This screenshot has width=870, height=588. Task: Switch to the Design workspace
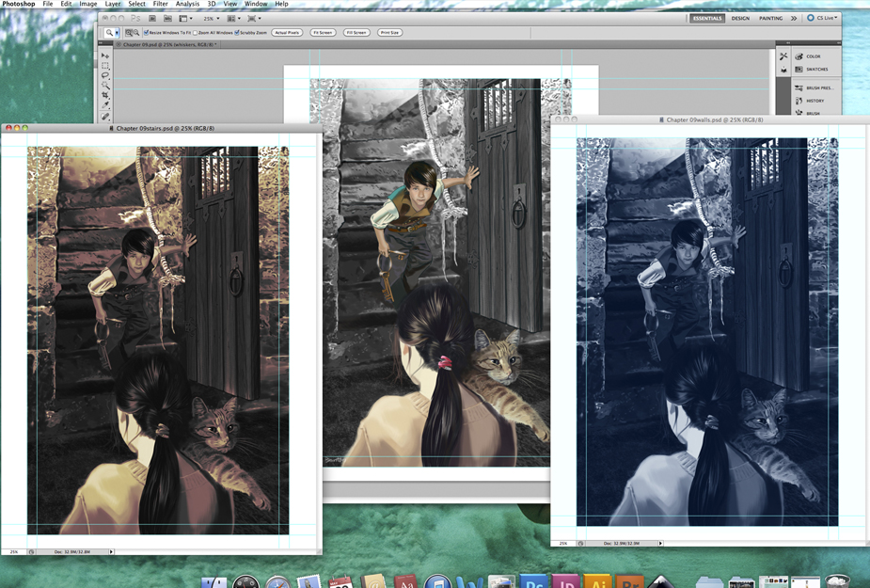tap(740, 18)
